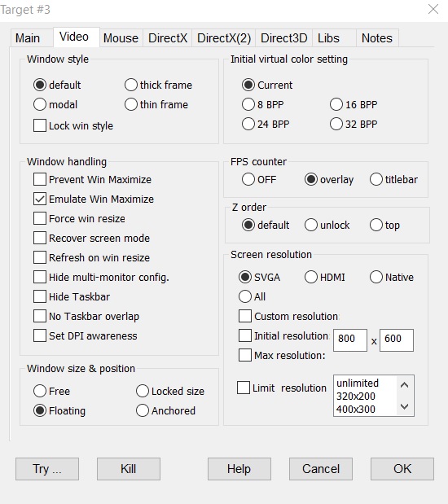Switch to the DirectX(2) tab

(224, 38)
